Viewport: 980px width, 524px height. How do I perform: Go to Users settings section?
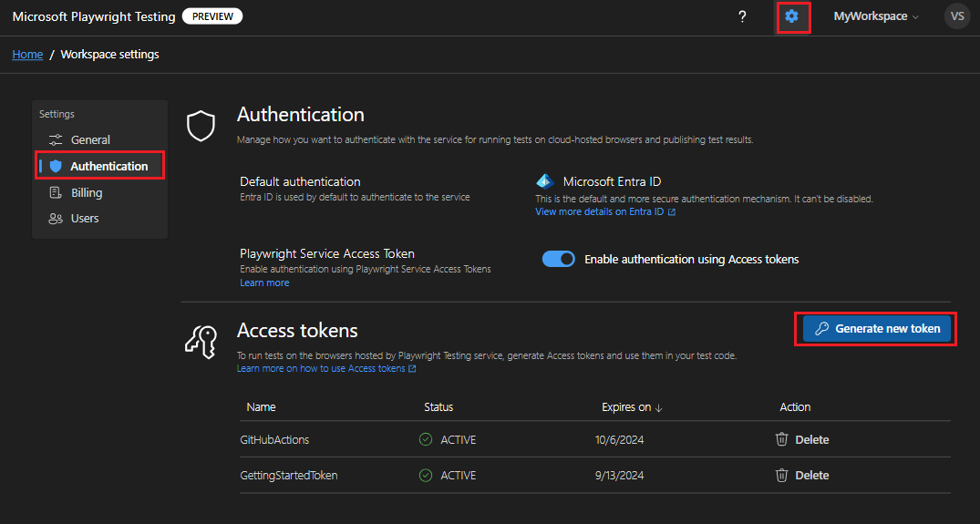click(x=85, y=218)
